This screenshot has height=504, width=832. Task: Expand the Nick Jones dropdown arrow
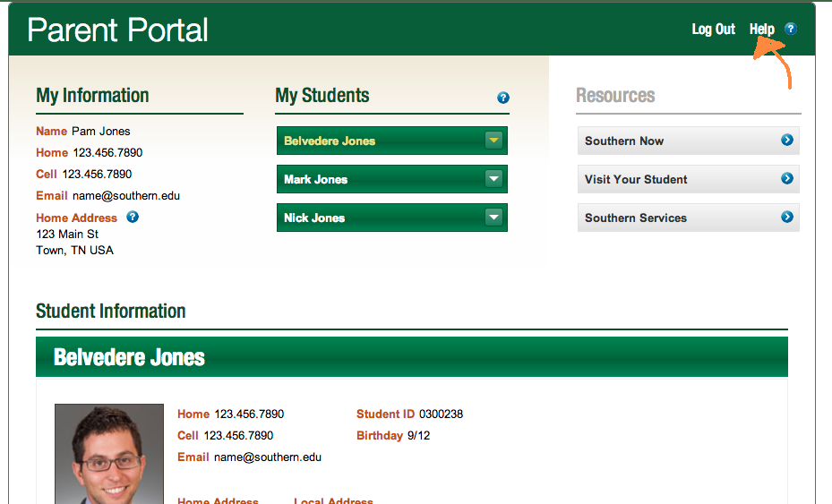493,218
